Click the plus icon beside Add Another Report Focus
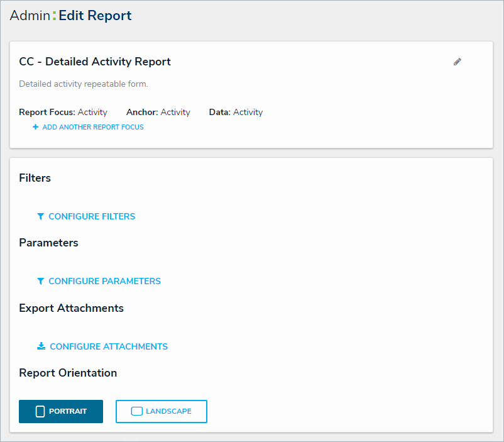 coord(36,127)
